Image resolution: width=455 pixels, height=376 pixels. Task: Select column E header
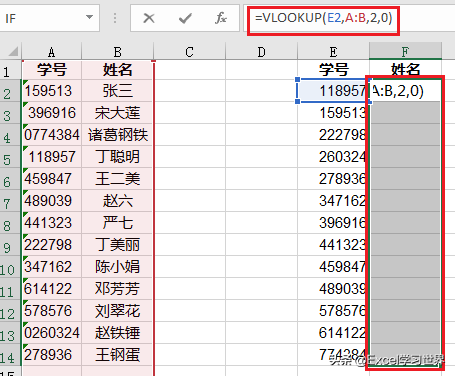[333, 52]
